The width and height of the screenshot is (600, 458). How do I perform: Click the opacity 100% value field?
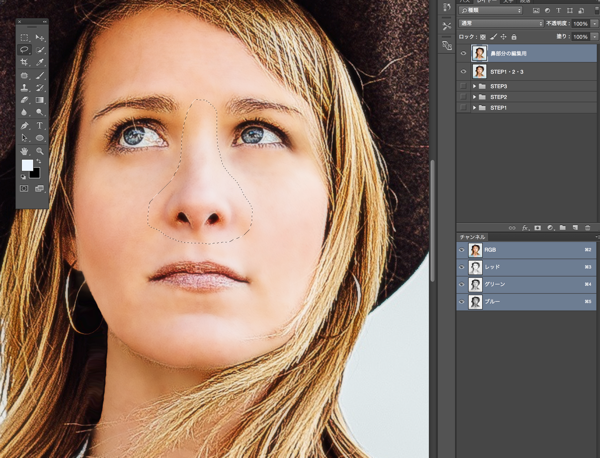point(580,24)
